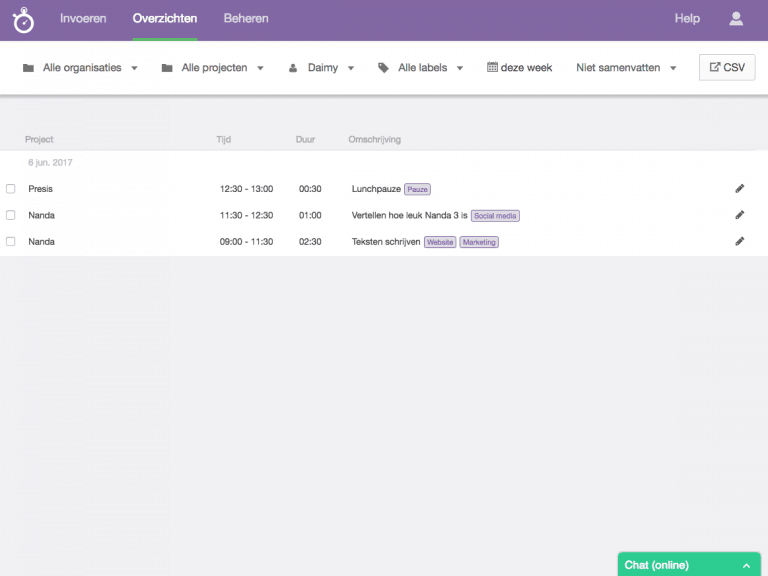
Task: Open the Chat (online) widget
Action: pos(689,564)
